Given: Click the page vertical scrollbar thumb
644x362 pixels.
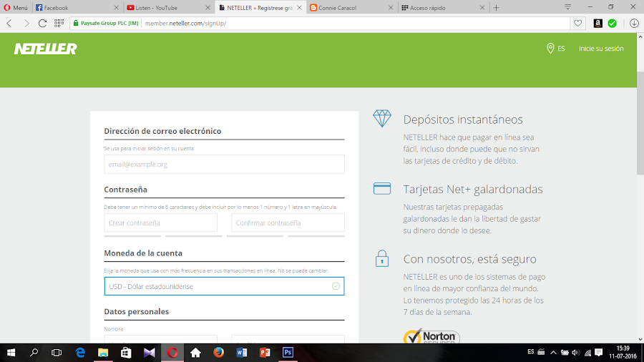Looking at the screenshot, I should [x=640, y=122].
